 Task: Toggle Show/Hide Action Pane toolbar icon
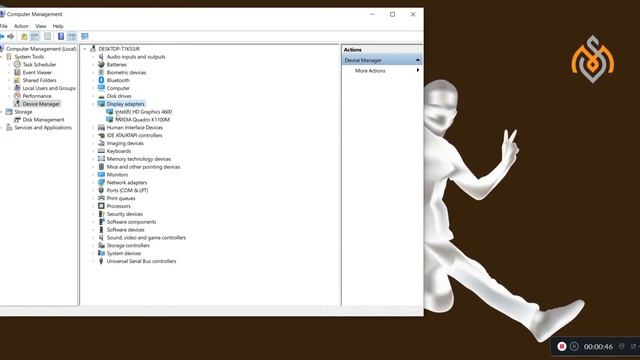coord(72,37)
